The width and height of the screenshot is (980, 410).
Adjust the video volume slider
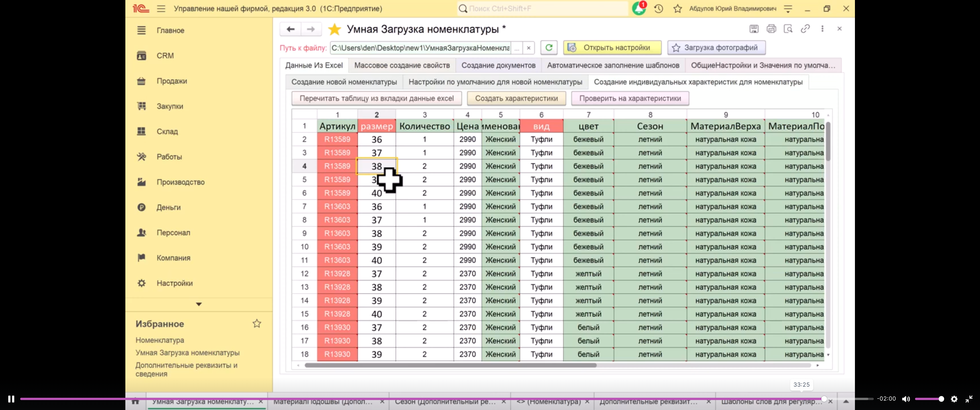coord(929,399)
